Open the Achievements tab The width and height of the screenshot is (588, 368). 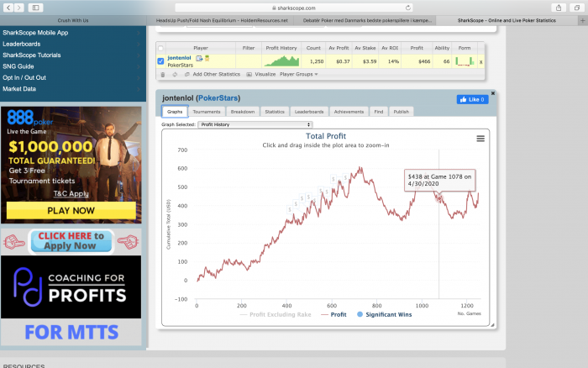349,112
